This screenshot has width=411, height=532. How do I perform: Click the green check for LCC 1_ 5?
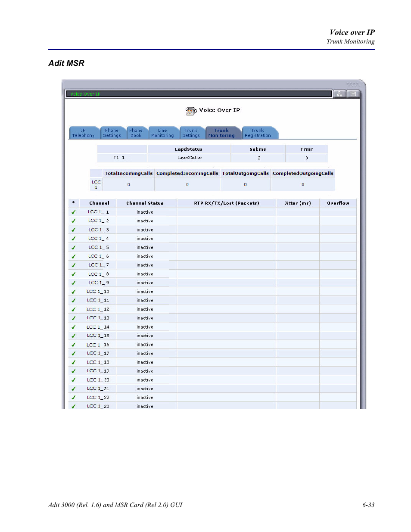click(x=73, y=247)
